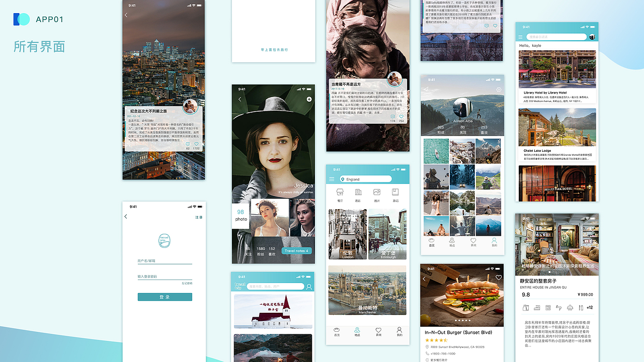Click search field on bread trip screen
Screen dimensions: 644x362
(x=276, y=287)
